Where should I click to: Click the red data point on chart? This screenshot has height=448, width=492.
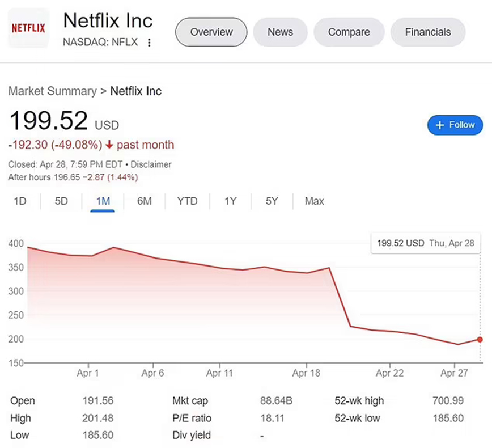pos(480,340)
